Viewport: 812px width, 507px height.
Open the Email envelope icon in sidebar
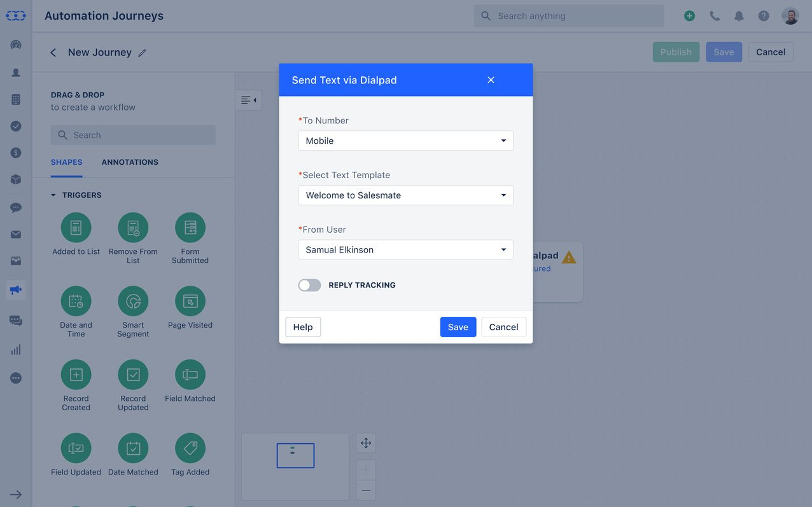pyautogui.click(x=16, y=235)
